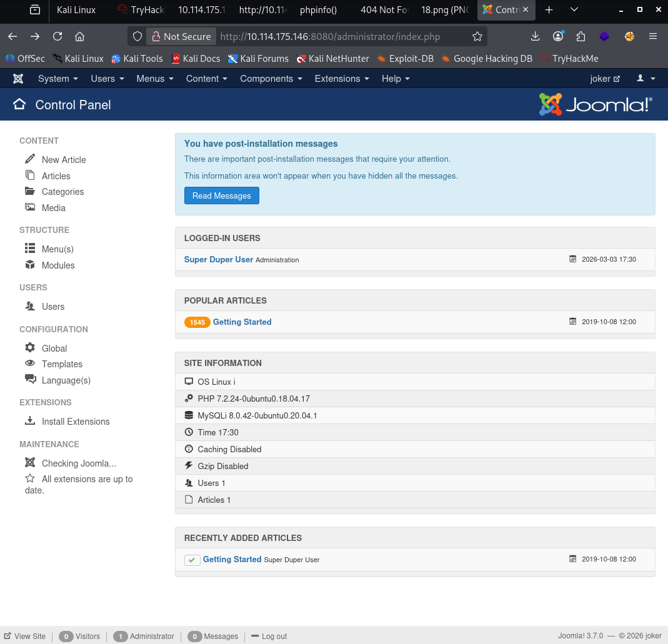Open Media via its image icon
Image resolution: width=668 pixels, height=644 pixels.
[x=30, y=207]
